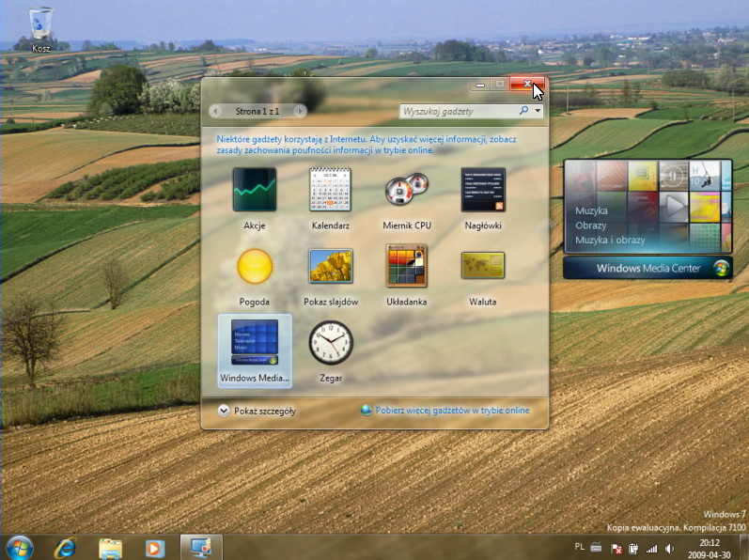Click the search magnifier icon

pyautogui.click(x=523, y=111)
